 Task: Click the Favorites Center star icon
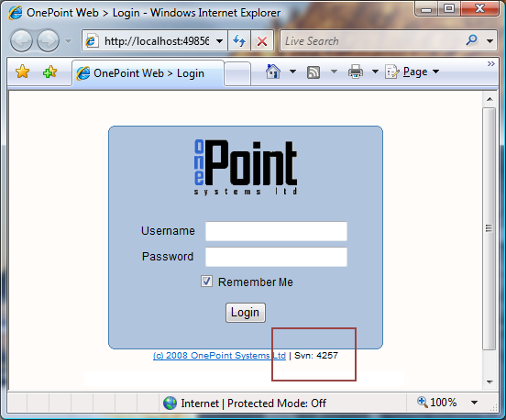(22, 72)
